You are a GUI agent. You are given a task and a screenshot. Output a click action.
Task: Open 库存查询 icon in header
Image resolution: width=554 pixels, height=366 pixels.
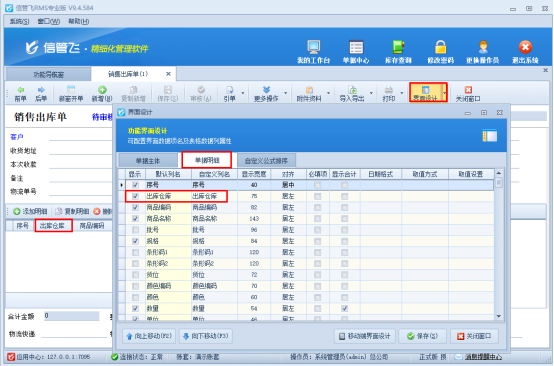pos(398,47)
